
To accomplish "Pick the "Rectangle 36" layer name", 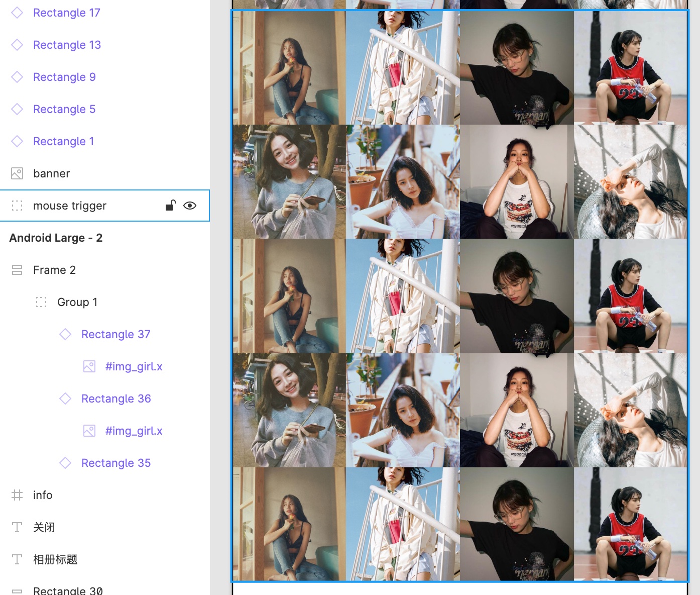I will tap(116, 399).
